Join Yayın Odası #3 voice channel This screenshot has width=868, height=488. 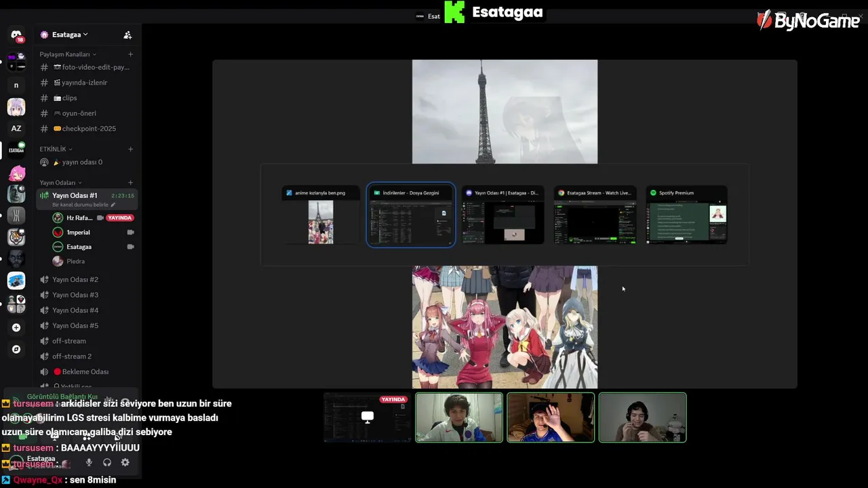point(87,295)
